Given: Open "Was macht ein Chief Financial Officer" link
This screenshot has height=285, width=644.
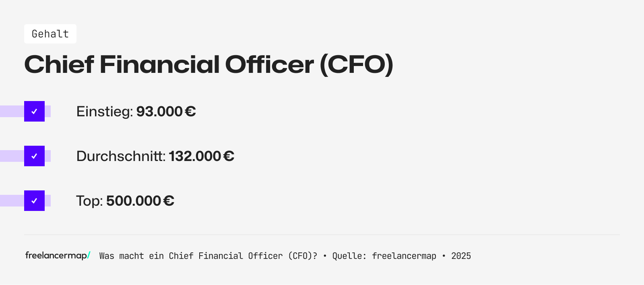Looking at the screenshot, I should 208,256.
